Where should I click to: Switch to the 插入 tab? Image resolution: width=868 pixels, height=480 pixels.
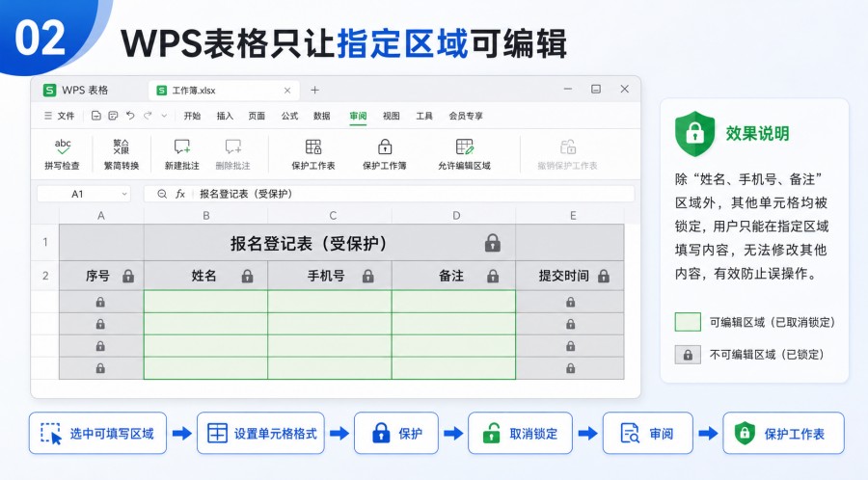coord(225,116)
